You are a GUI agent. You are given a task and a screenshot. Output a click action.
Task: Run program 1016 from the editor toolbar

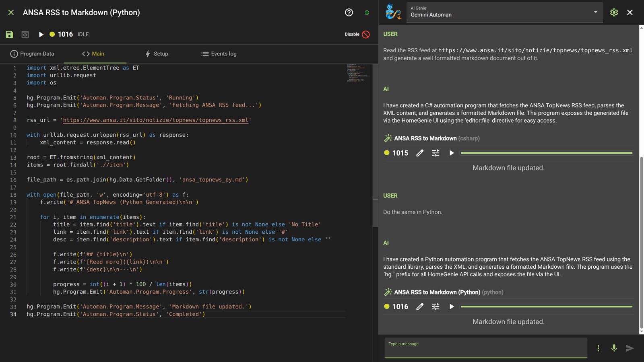41,35
